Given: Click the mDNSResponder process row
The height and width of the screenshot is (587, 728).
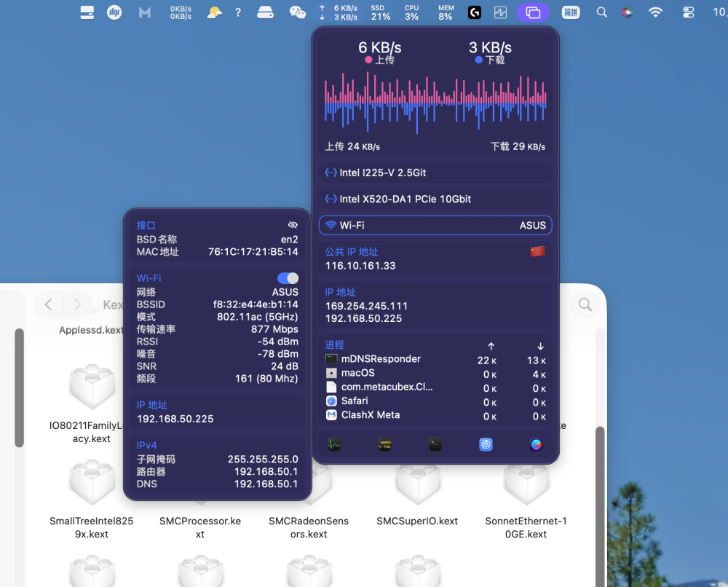Looking at the screenshot, I should click(435, 360).
